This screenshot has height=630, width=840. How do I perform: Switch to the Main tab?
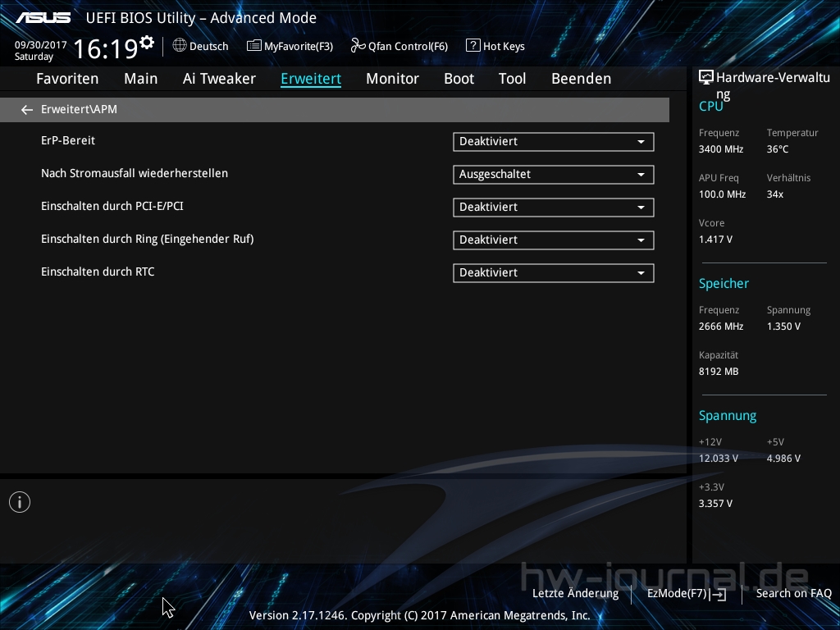[x=141, y=79]
